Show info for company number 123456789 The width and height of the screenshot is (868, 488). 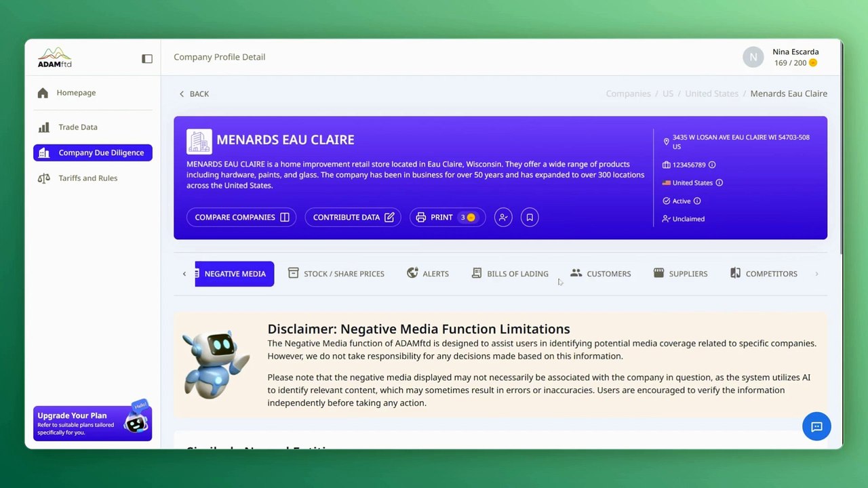pos(712,165)
